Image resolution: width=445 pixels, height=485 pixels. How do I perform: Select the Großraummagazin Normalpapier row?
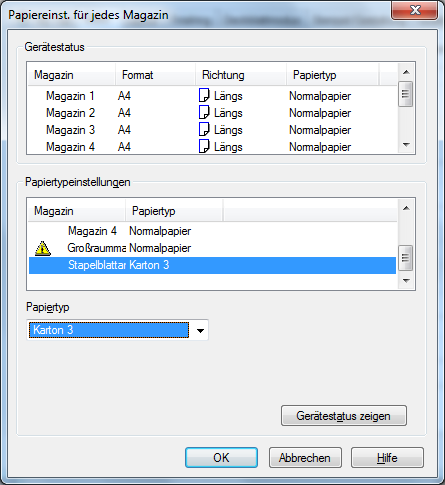click(x=212, y=248)
